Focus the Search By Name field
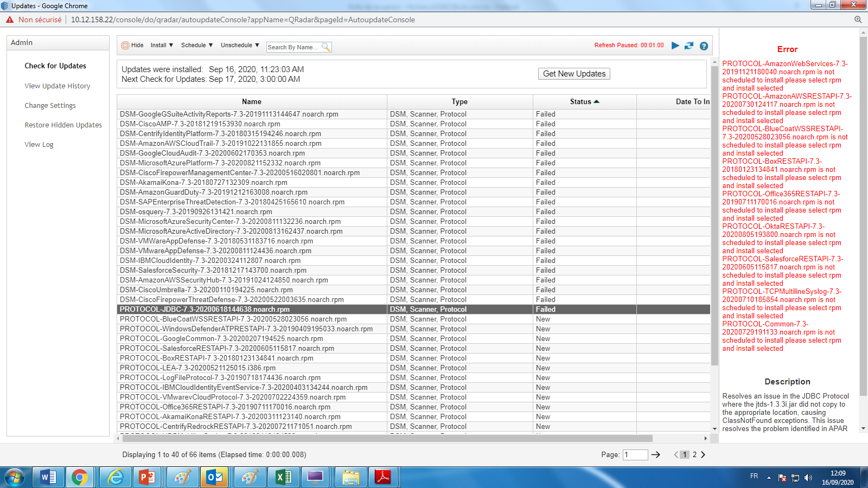 point(294,47)
